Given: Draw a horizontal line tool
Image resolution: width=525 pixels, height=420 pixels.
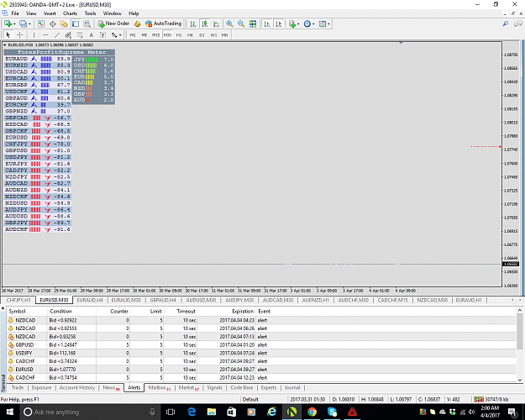Looking at the screenshot, I should 45,34.
